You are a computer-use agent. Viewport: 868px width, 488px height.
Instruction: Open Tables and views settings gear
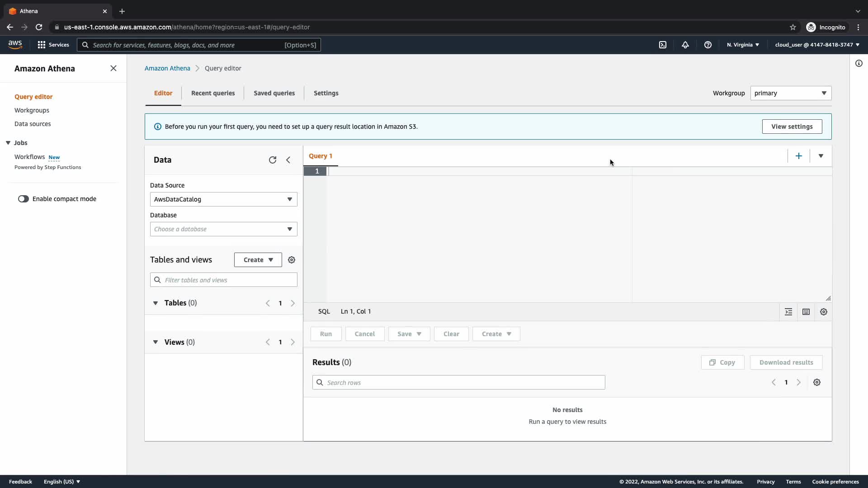pyautogui.click(x=292, y=260)
